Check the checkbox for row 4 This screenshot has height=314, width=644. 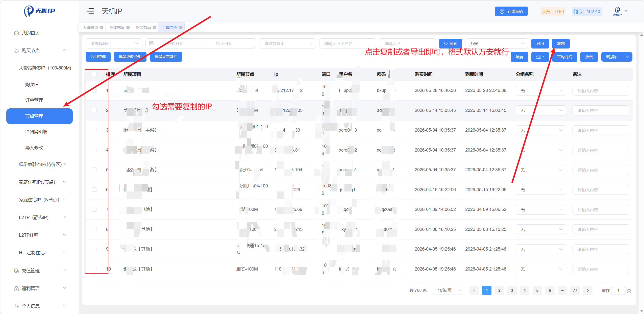(x=94, y=150)
